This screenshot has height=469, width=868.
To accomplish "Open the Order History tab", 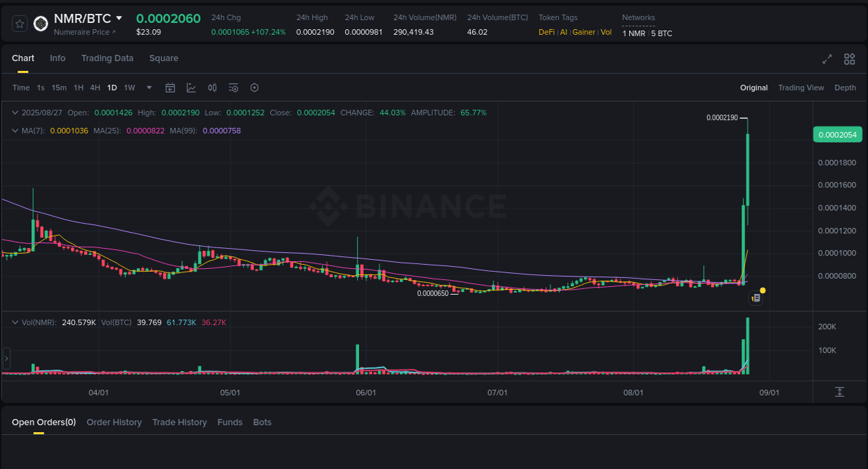I will (114, 422).
